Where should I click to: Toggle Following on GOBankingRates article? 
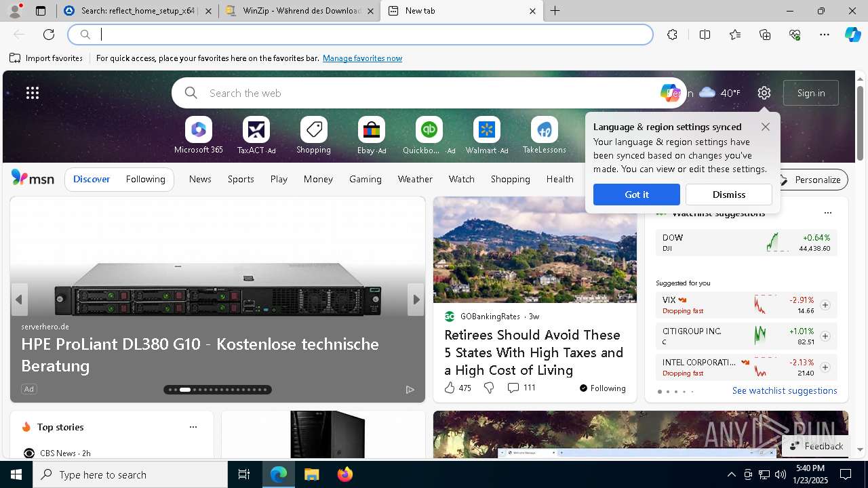click(602, 388)
